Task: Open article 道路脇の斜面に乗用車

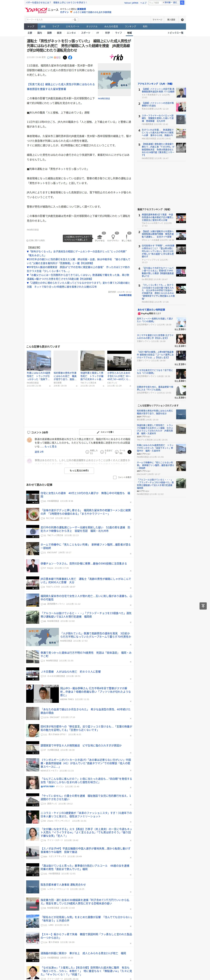Action: click(83, 953)
